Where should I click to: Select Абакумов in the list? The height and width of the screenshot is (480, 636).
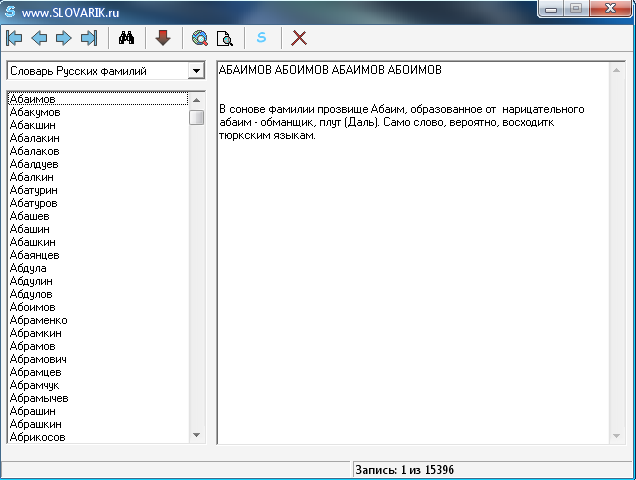pos(98,112)
